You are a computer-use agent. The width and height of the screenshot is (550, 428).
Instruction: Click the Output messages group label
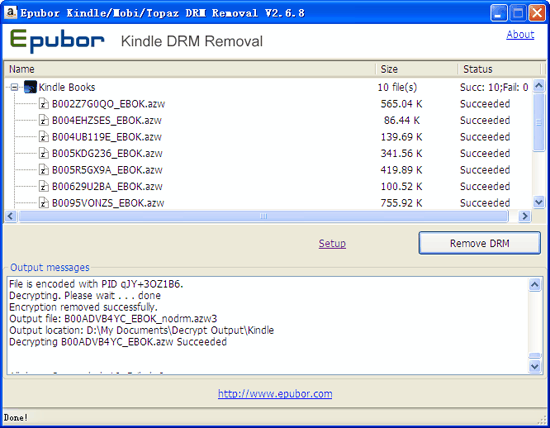tap(50, 267)
